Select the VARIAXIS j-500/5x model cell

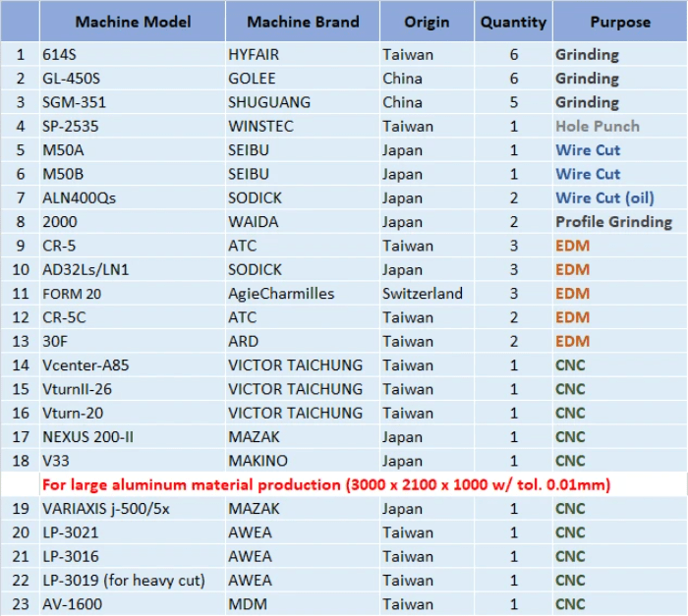pyautogui.click(x=133, y=509)
